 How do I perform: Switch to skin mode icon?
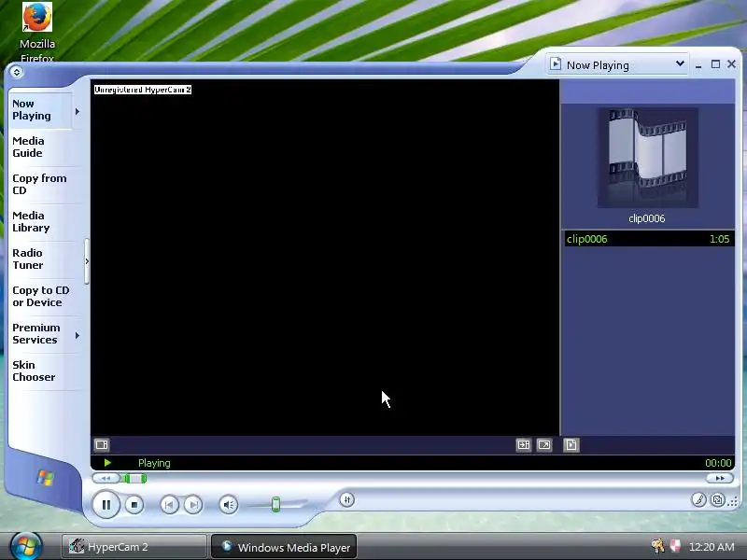(x=717, y=499)
